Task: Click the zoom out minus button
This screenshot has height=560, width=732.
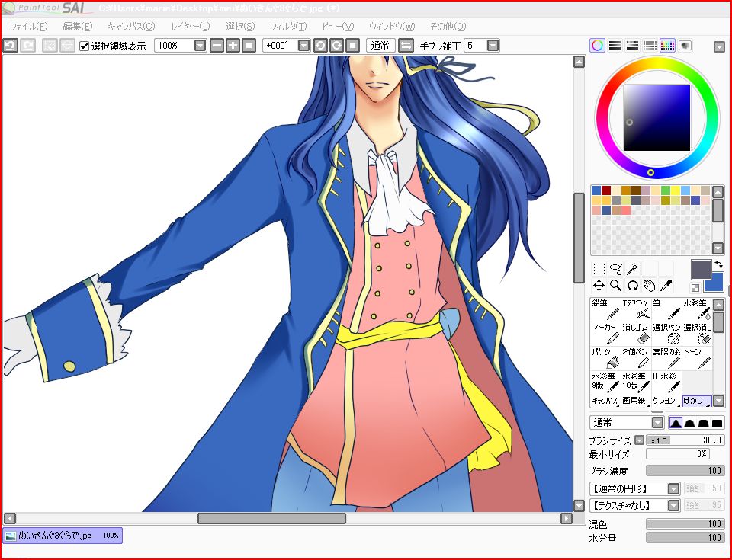Action: (217, 45)
